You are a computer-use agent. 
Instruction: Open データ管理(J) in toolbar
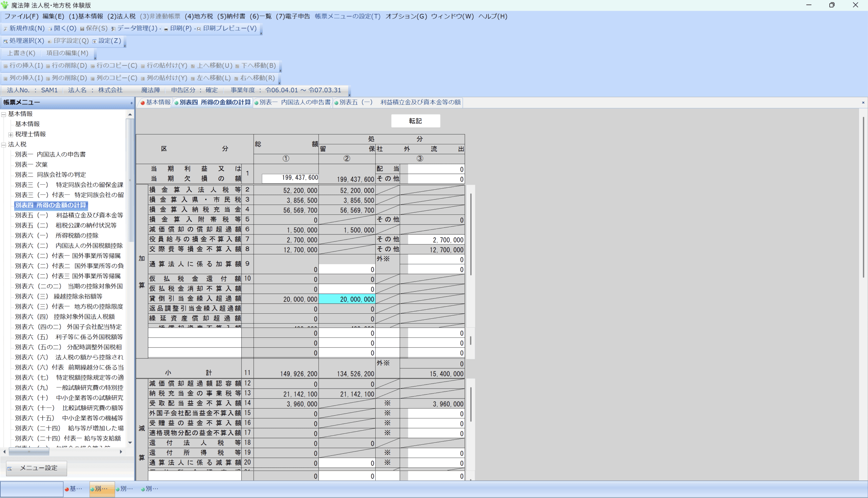pyautogui.click(x=134, y=28)
